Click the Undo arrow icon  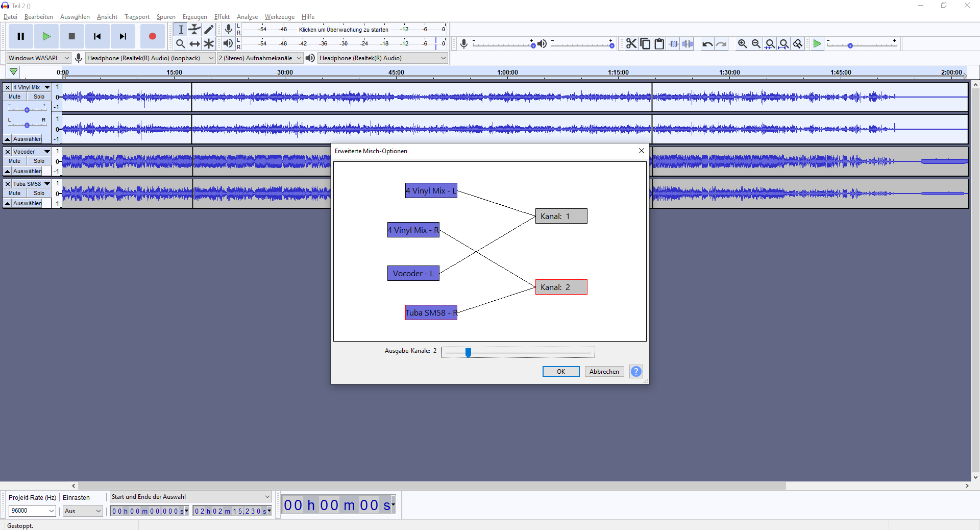pyautogui.click(x=707, y=44)
